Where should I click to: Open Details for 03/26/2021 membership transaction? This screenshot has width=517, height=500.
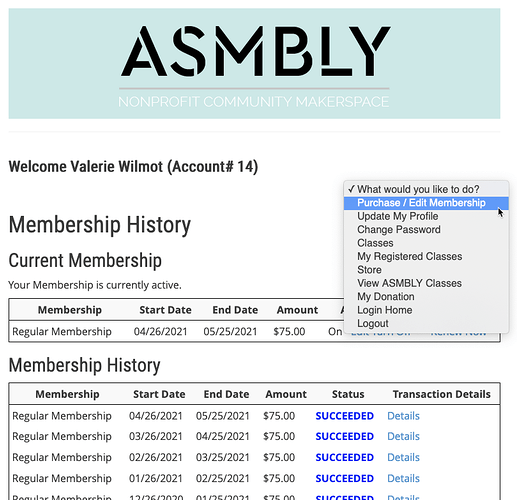tap(403, 436)
